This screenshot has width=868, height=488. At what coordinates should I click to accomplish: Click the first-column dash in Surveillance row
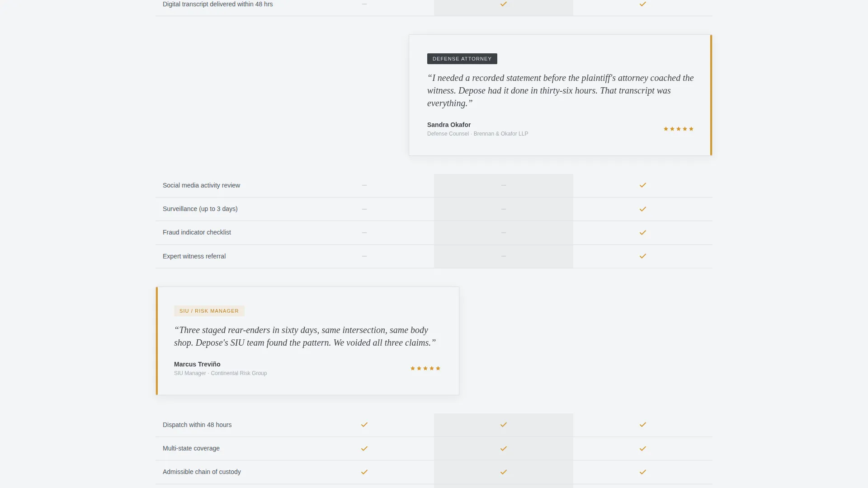(x=364, y=209)
